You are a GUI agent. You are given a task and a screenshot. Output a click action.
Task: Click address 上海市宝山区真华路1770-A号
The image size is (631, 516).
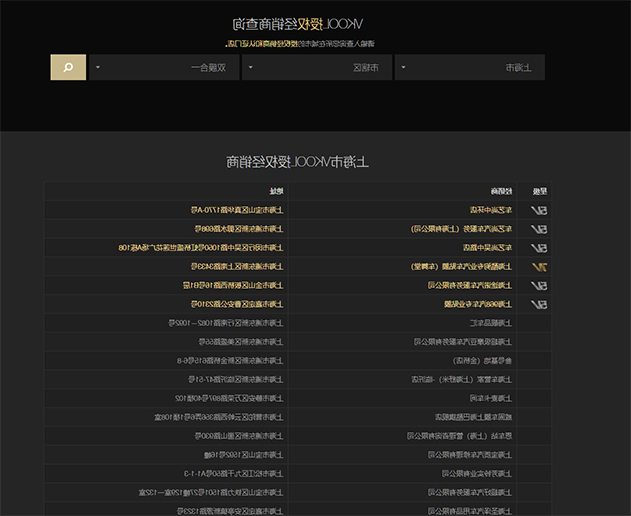pos(237,210)
